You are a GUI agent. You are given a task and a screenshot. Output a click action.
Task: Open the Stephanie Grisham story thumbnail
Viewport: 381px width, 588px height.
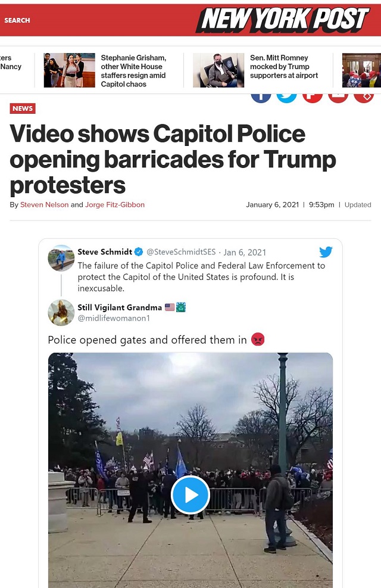(69, 70)
